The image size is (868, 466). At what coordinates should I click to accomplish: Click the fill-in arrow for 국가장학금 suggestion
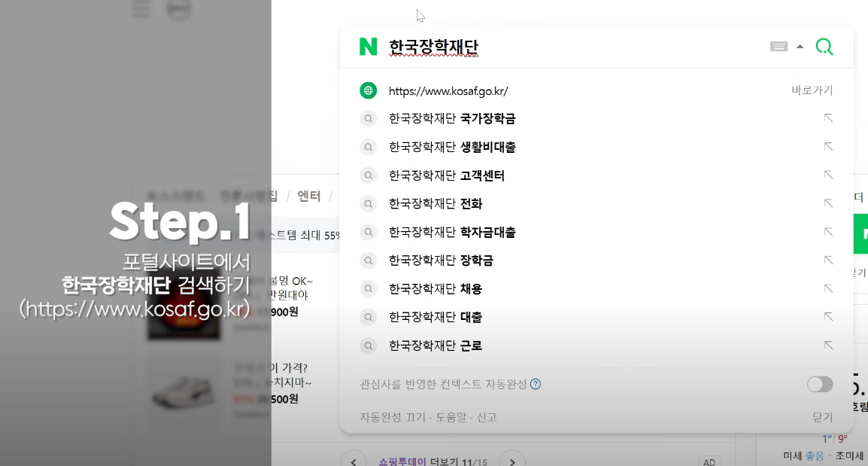pyautogui.click(x=828, y=118)
